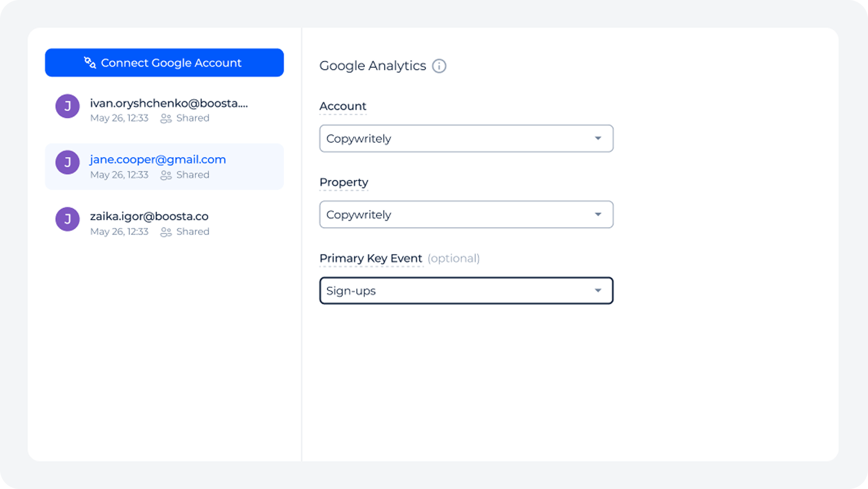Select zaika.igor@boosta.co from account list
The width and height of the screenshot is (868, 489).
tap(149, 216)
